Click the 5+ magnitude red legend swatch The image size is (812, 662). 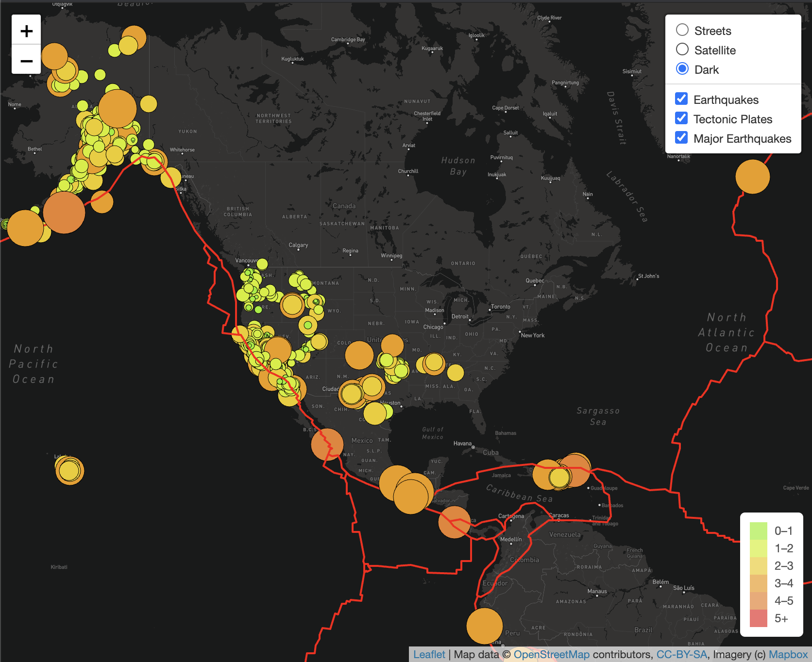[x=758, y=618]
